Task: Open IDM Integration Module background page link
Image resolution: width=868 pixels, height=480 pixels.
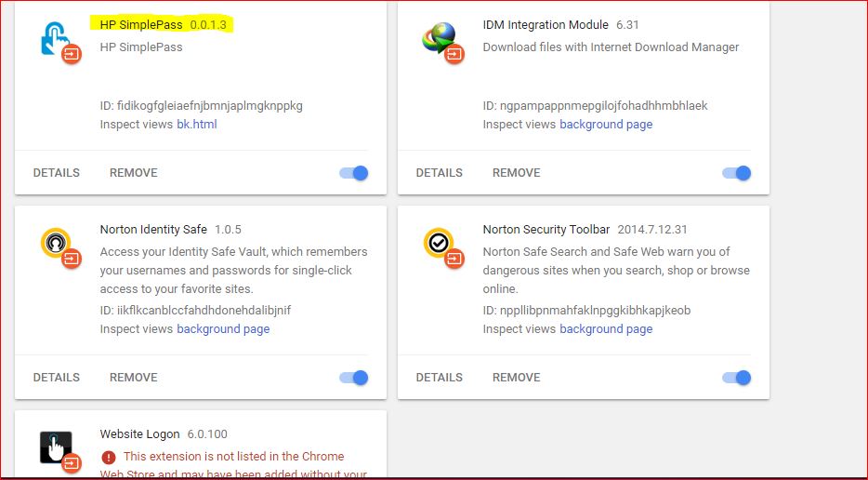Action: (x=606, y=124)
